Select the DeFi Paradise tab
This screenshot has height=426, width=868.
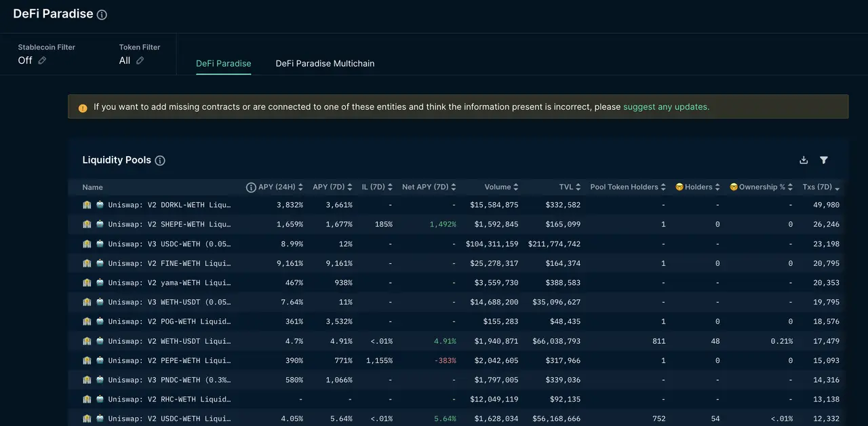pyautogui.click(x=223, y=63)
